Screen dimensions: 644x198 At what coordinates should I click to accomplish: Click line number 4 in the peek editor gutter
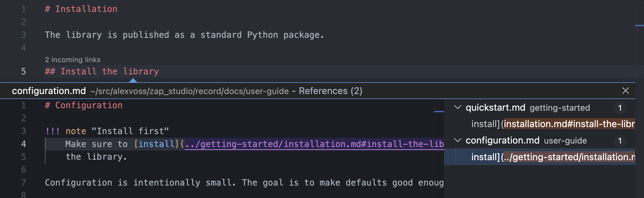pyautogui.click(x=23, y=144)
